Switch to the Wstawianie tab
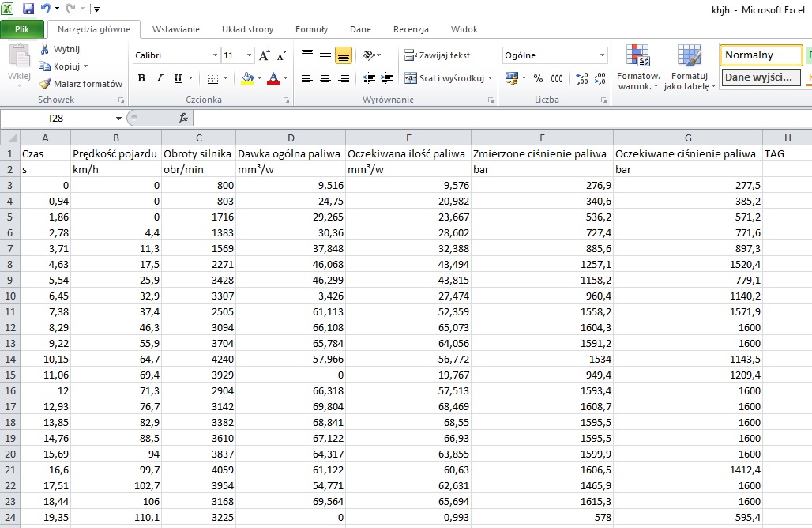This screenshot has height=528, width=812. pyautogui.click(x=175, y=29)
